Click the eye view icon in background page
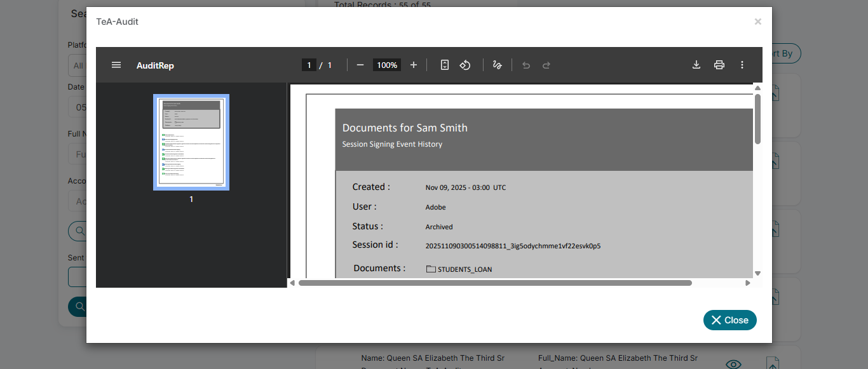This screenshot has height=369, width=868. coord(733,364)
